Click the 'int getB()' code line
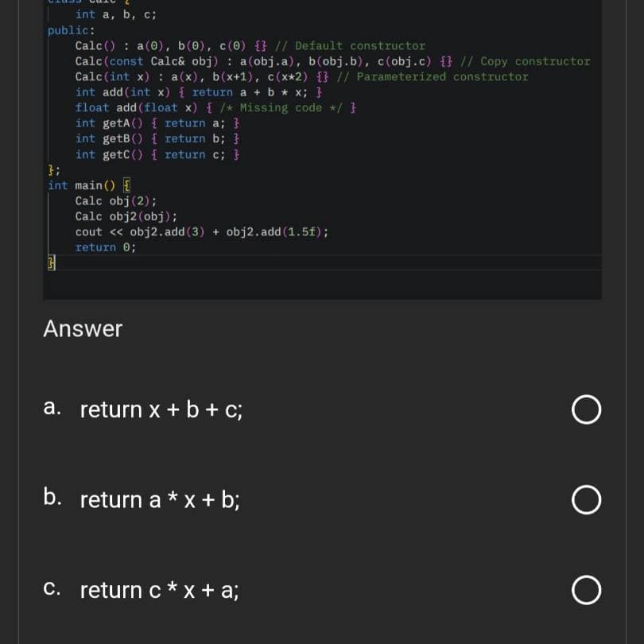This screenshot has height=644, width=644. click(157, 139)
